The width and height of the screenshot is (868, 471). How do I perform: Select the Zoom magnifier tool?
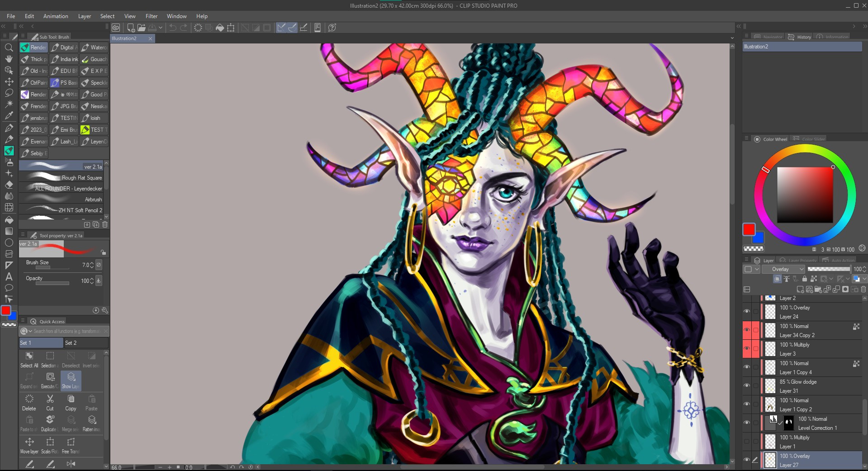point(9,48)
